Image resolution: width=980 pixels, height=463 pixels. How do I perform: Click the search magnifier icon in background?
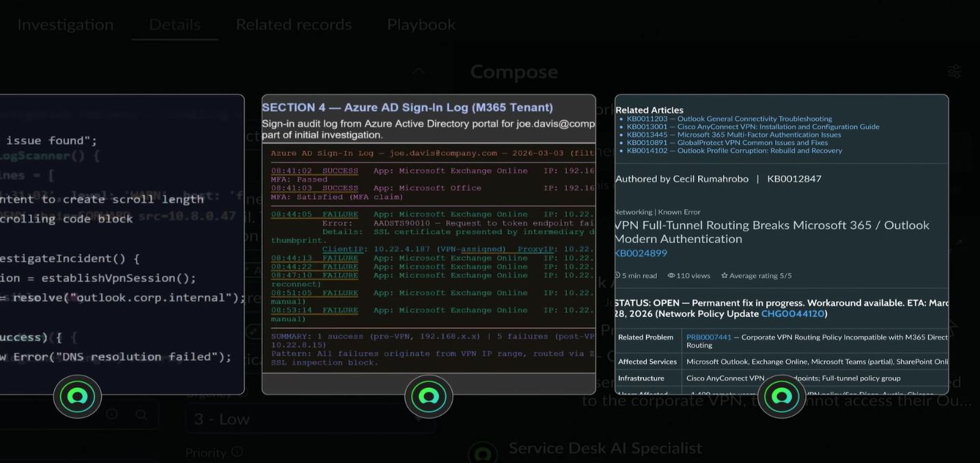click(141, 415)
